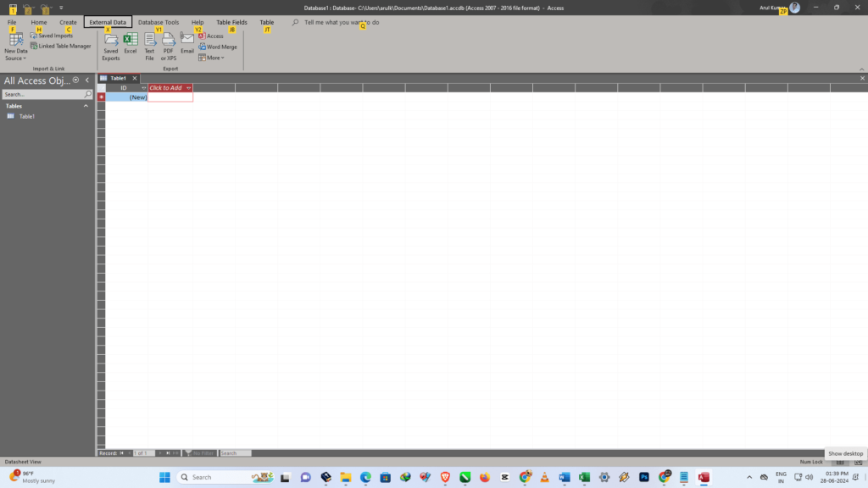Open the Click to Add column dropdown
The height and width of the screenshot is (488, 868).
pyautogui.click(x=188, y=87)
